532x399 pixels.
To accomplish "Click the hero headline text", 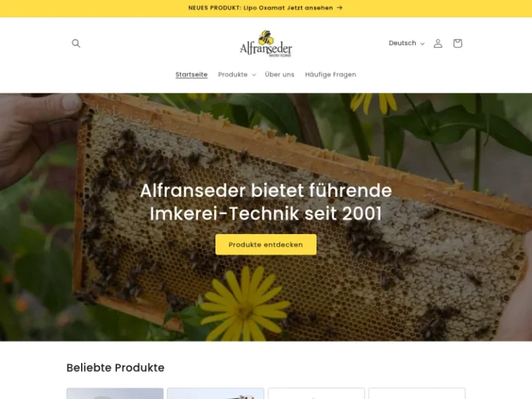I will pos(266,202).
